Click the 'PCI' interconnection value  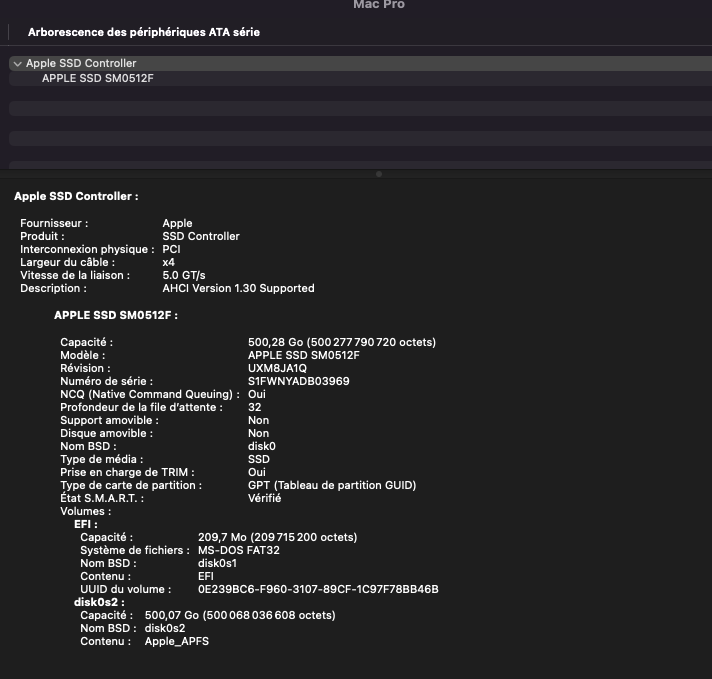tap(171, 249)
